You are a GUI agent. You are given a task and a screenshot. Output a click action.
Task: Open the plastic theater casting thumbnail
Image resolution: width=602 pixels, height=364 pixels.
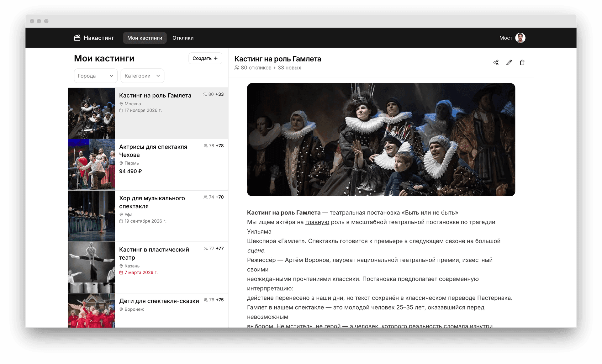pyautogui.click(x=91, y=267)
